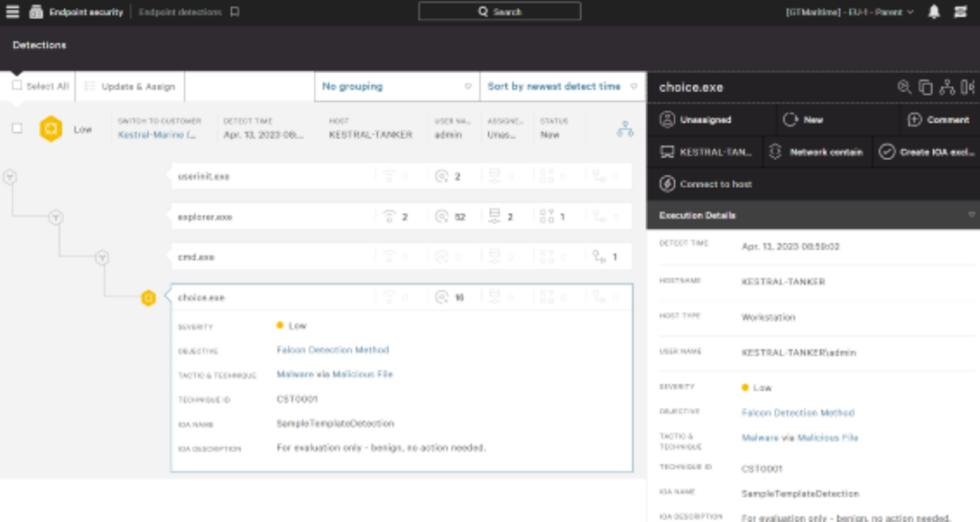
Task: Open the process tree for the detection row
Action: [x=625, y=129]
